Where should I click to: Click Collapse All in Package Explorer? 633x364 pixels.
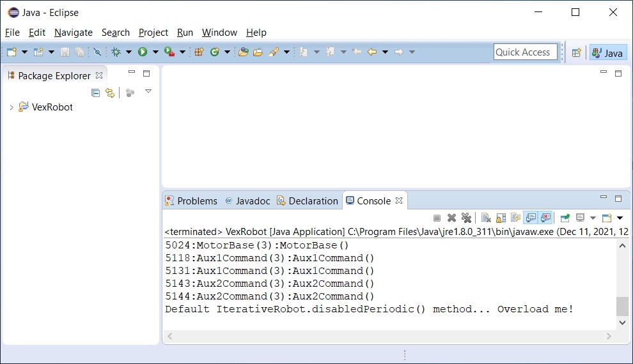96,93
